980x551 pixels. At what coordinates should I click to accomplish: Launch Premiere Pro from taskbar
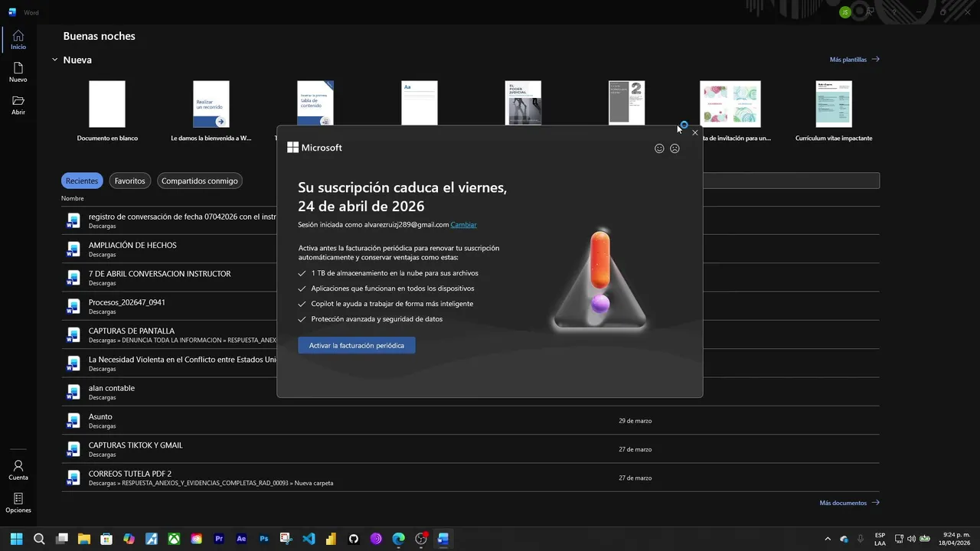[x=219, y=539]
